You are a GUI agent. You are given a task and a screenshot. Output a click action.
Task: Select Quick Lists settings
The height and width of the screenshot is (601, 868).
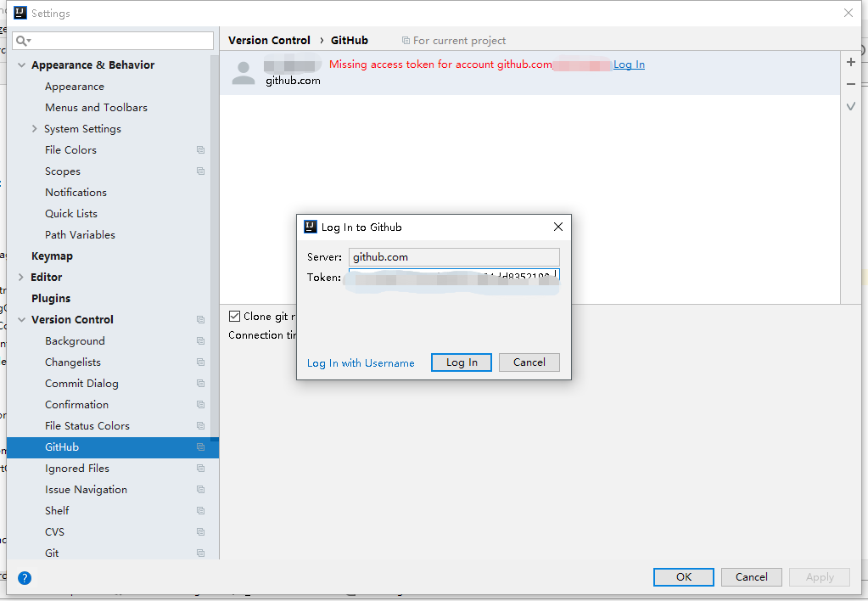click(71, 214)
